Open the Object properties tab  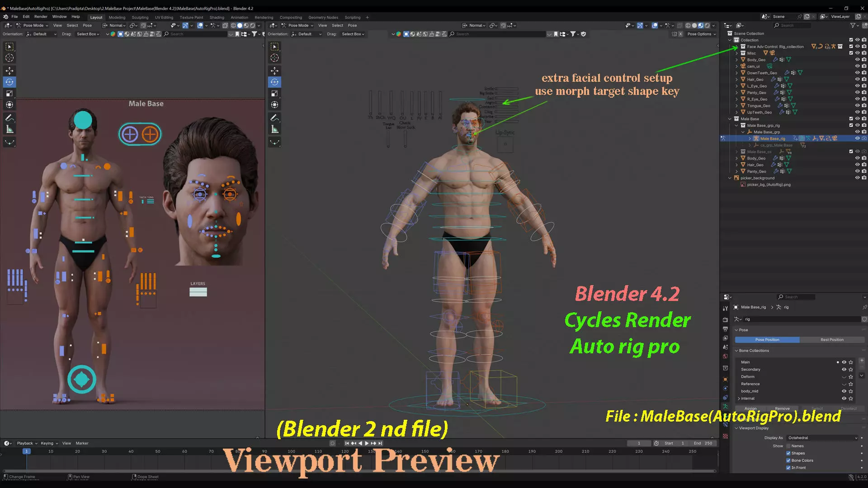click(x=725, y=379)
